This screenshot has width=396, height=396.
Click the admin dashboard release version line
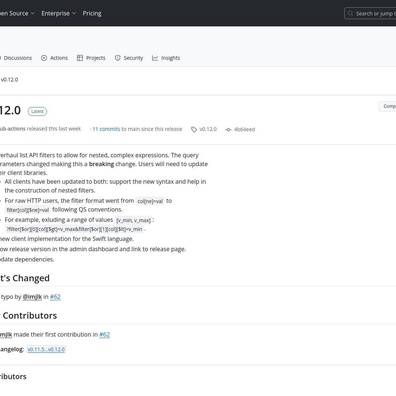coord(93,249)
